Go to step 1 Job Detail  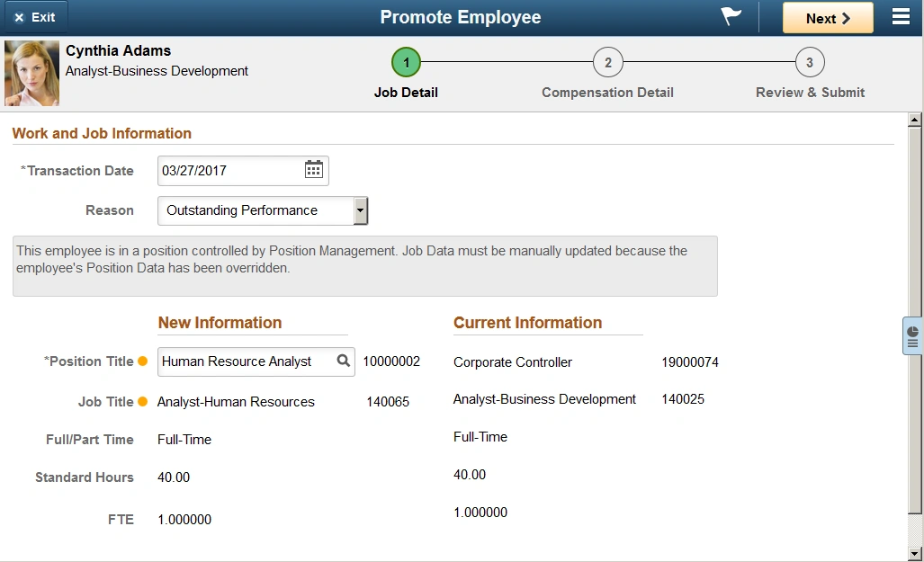406,63
